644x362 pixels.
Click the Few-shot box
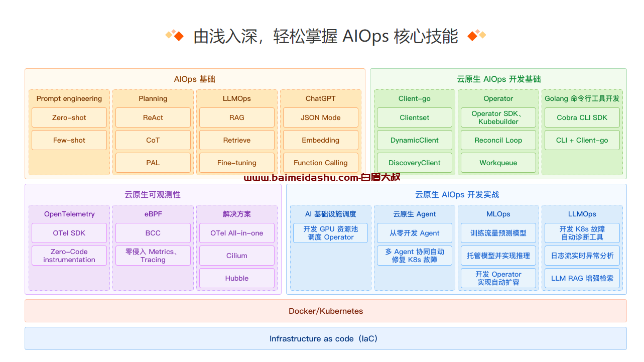point(69,140)
